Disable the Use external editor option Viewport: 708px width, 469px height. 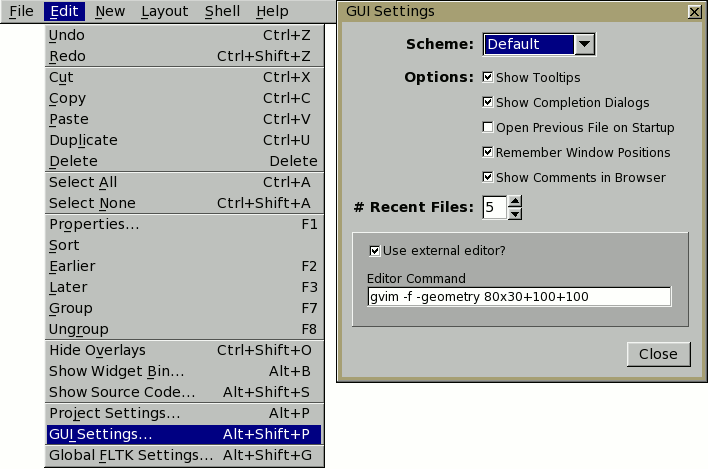(375, 250)
